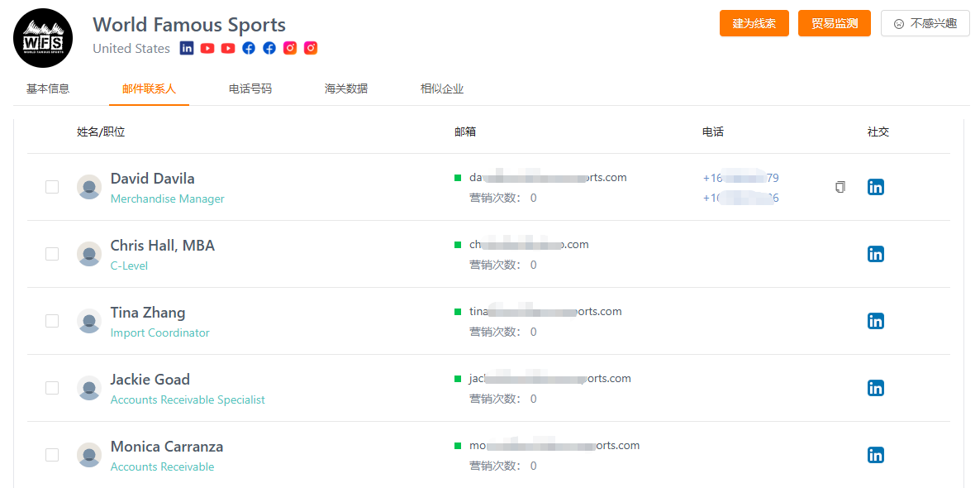Open Chris Hall's LinkedIn profile icon
Viewport: 980px width, 488px height.
click(x=876, y=253)
